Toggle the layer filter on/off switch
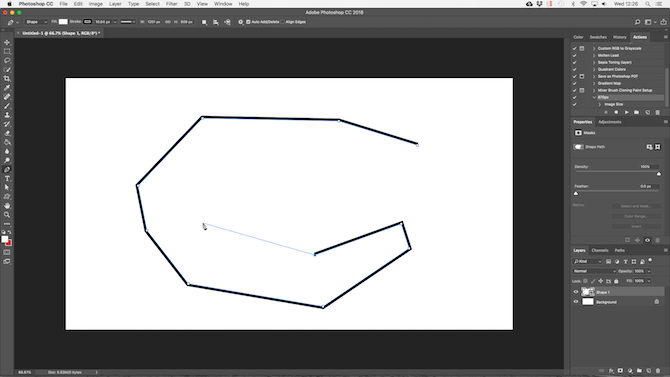Image resolution: width=670 pixels, height=377 pixels. point(650,260)
